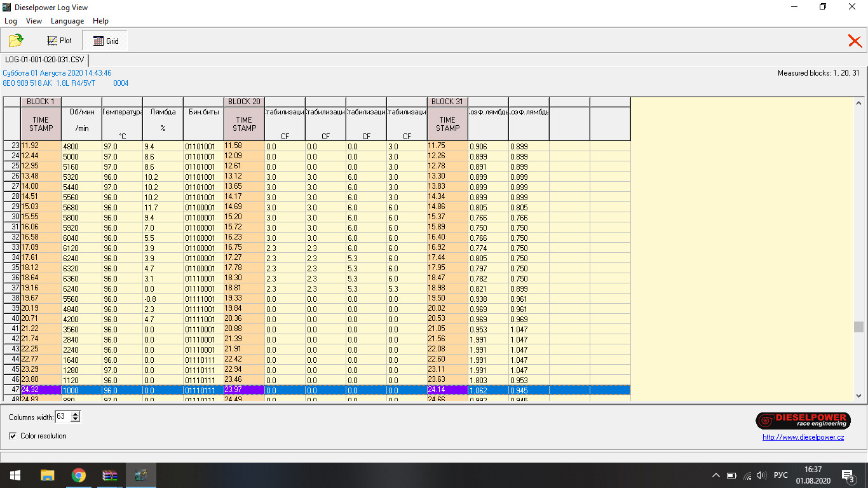This screenshot has width=868, height=488.
Task: Decrease columns width with down arrow
Action: tap(76, 419)
